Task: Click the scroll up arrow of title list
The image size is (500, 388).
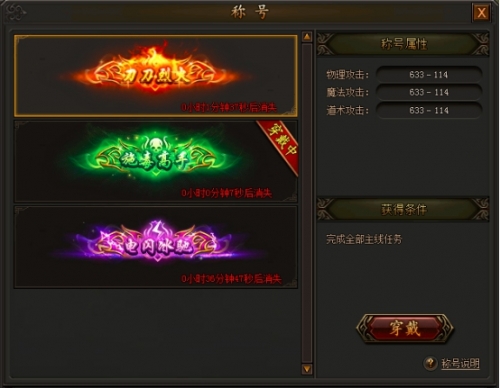Action: point(307,37)
